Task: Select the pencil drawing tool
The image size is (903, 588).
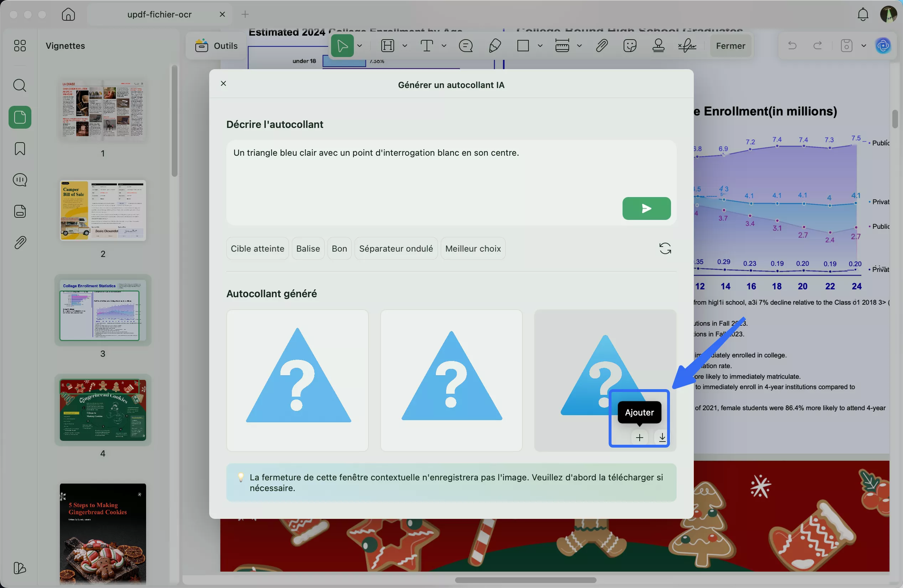Action: point(495,46)
